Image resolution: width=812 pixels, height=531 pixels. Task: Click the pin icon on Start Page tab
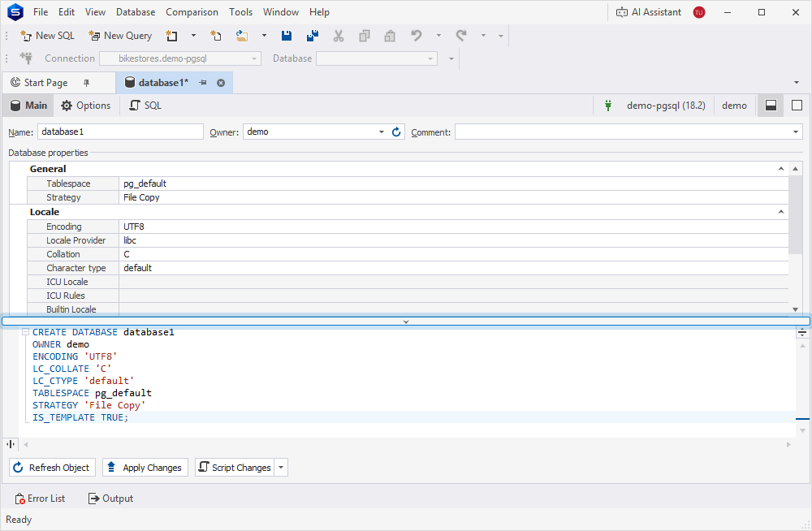point(87,83)
